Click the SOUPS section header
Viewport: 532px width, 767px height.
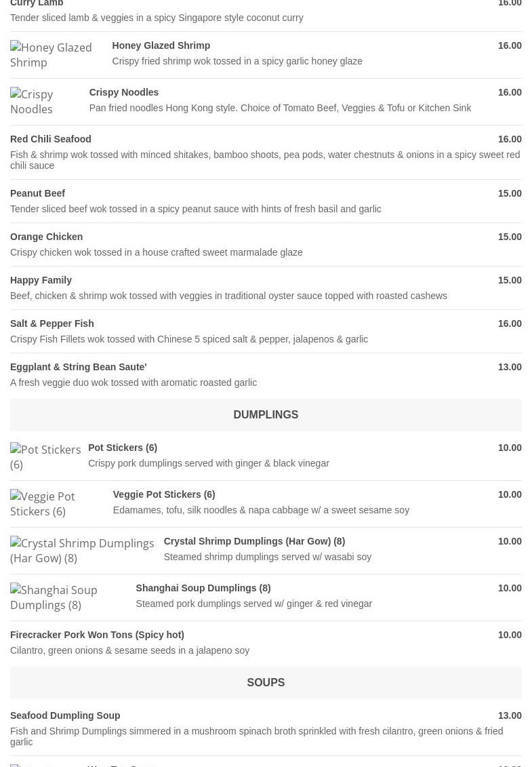[266, 683]
